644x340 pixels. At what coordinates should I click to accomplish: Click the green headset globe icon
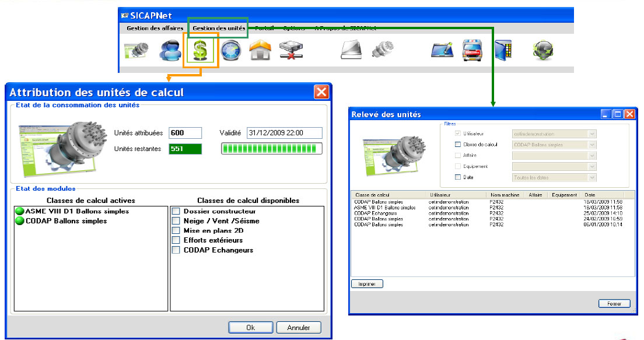coord(542,51)
